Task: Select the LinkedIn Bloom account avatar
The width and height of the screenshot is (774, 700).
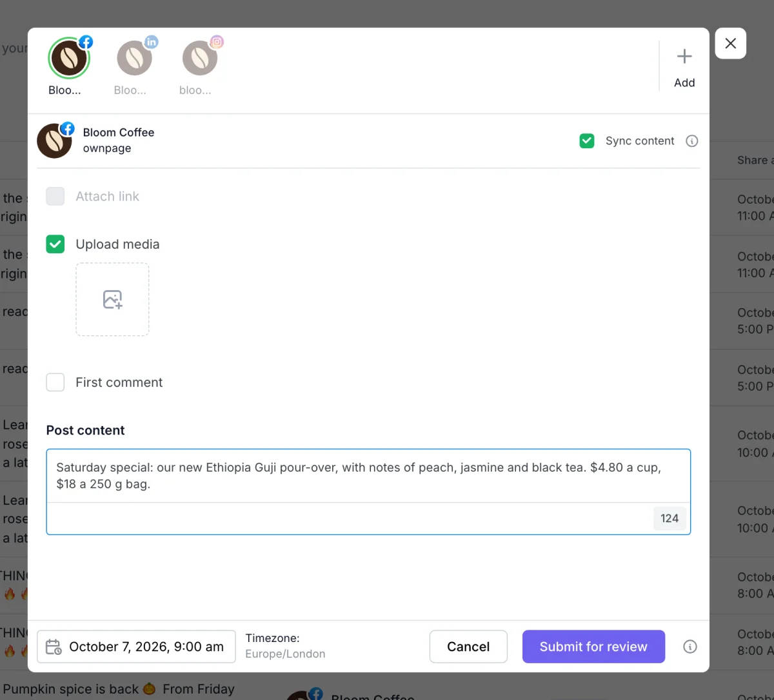Action: click(134, 58)
